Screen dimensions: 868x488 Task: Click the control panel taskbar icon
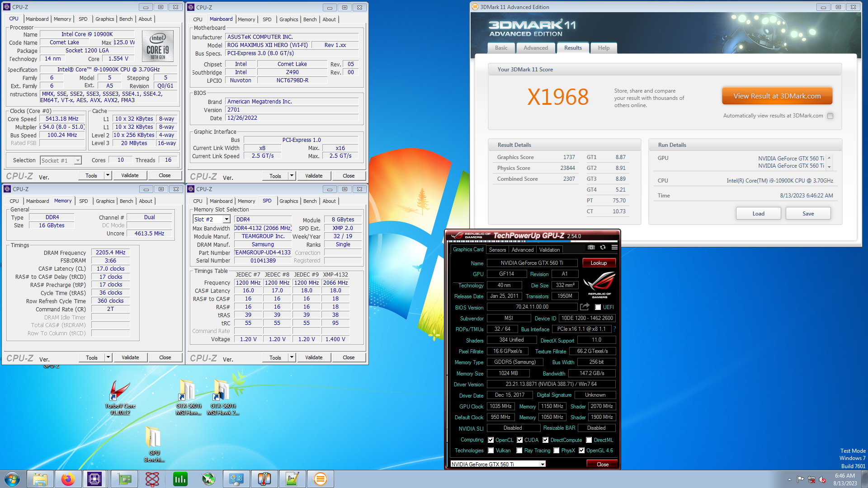[236, 479]
